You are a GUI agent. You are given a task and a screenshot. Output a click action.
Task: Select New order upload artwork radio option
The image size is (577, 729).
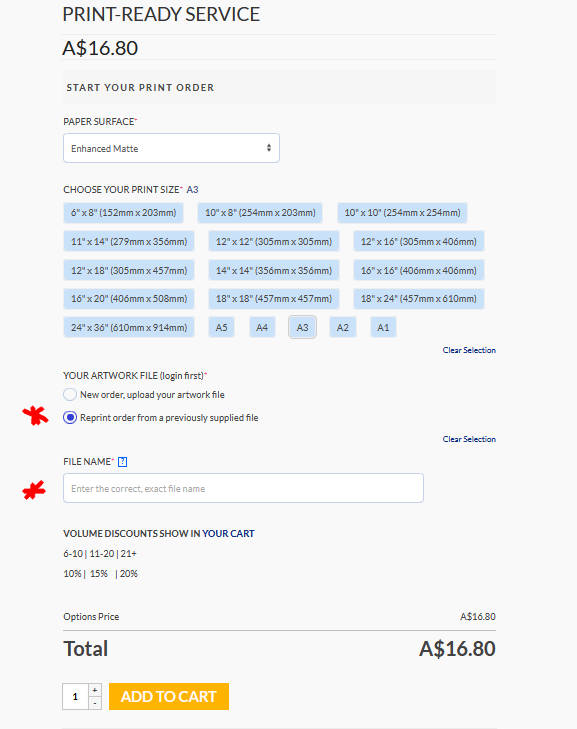pos(70,394)
